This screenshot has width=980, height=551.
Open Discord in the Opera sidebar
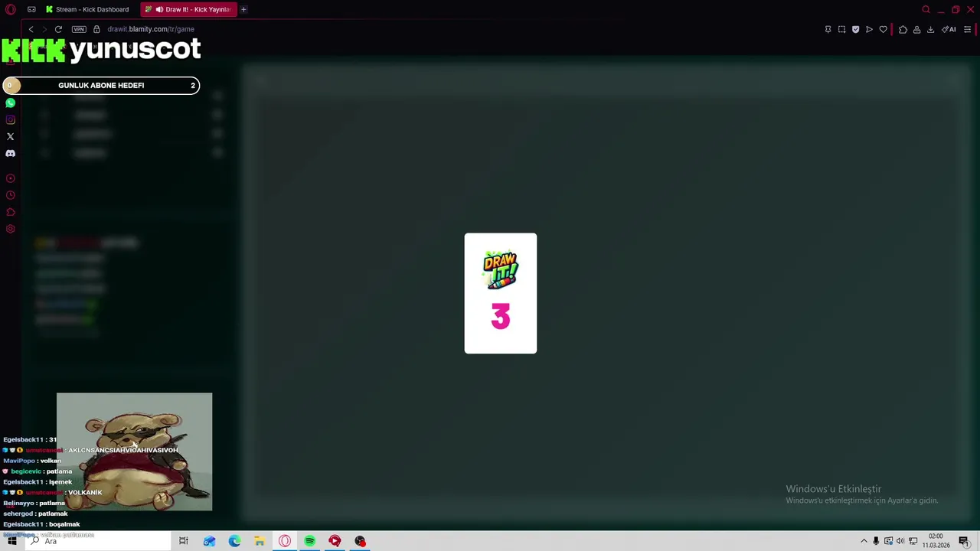point(11,153)
